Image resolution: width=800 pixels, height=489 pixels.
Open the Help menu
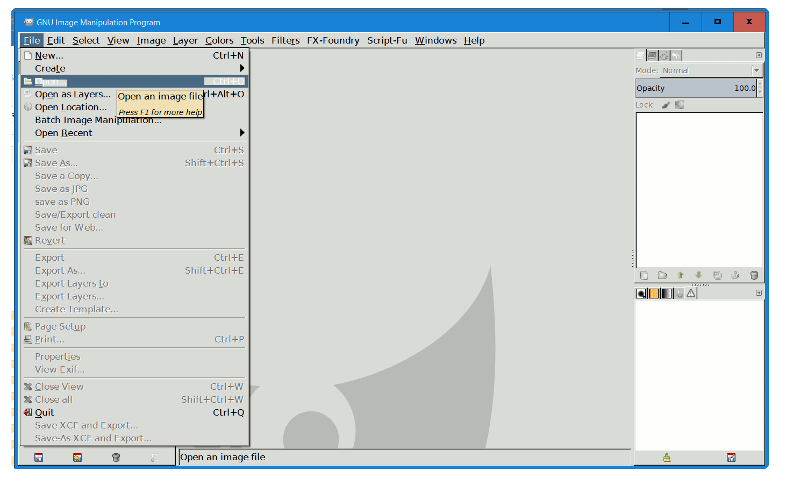coord(474,40)
